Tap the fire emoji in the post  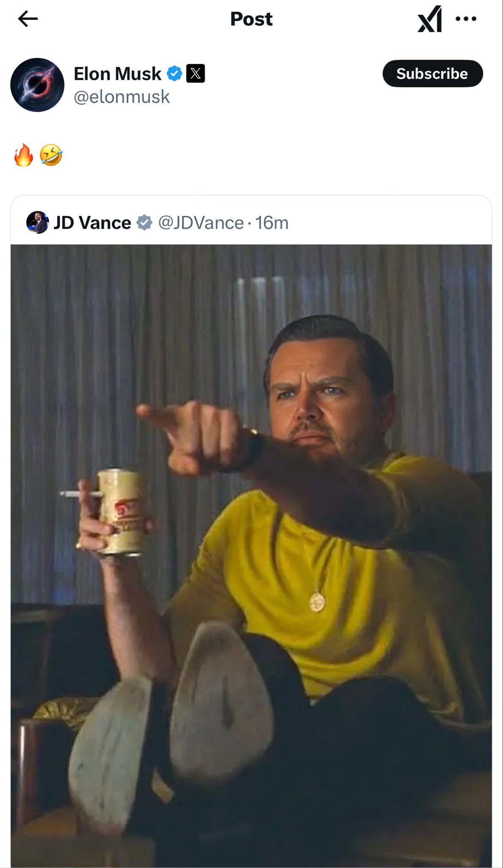23,155
